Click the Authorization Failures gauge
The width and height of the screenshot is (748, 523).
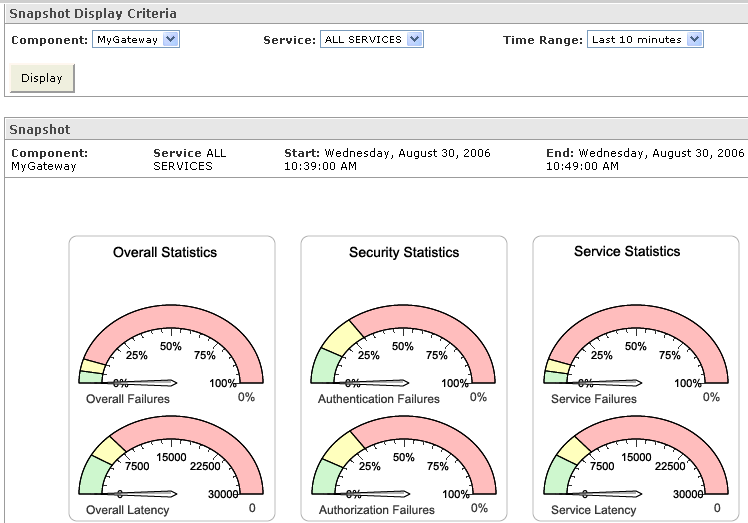(404, 455)
